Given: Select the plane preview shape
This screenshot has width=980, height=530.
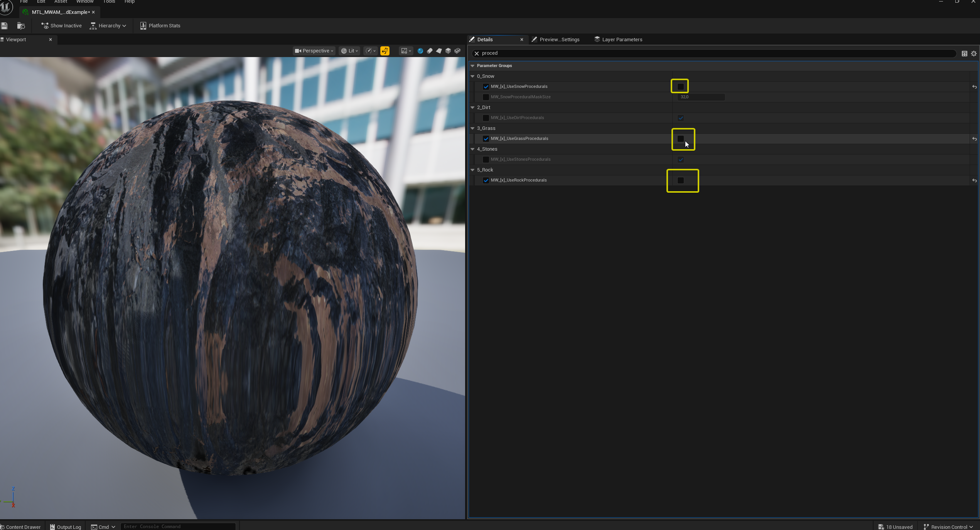Looking at the screenshot, I should click(x=439, y=51).
